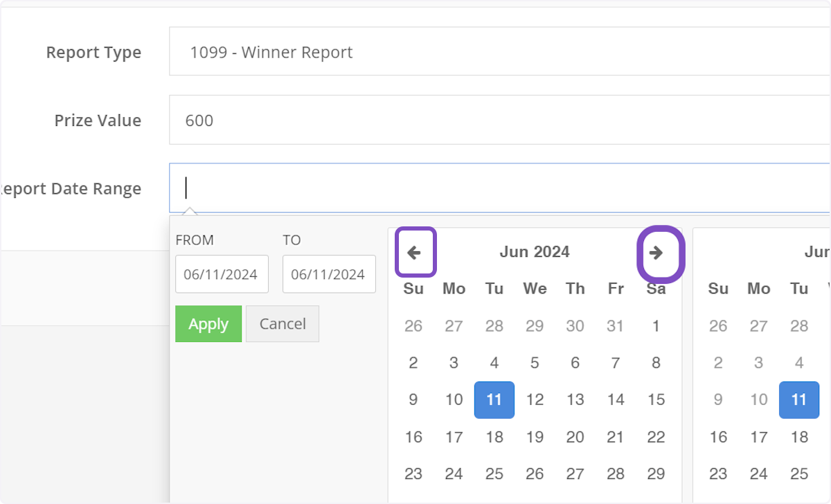
Task: Select June 11 in the left calendar
Action: (x=494, y=399)
